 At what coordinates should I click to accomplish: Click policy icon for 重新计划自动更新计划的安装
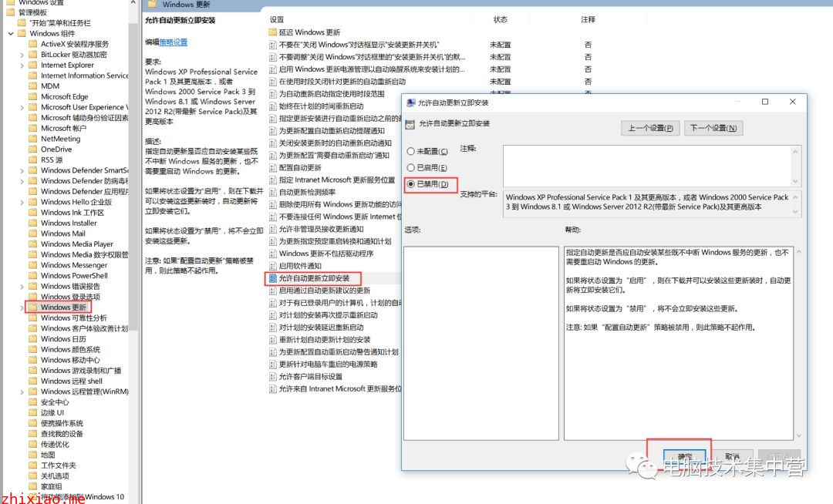pos(272,340)
